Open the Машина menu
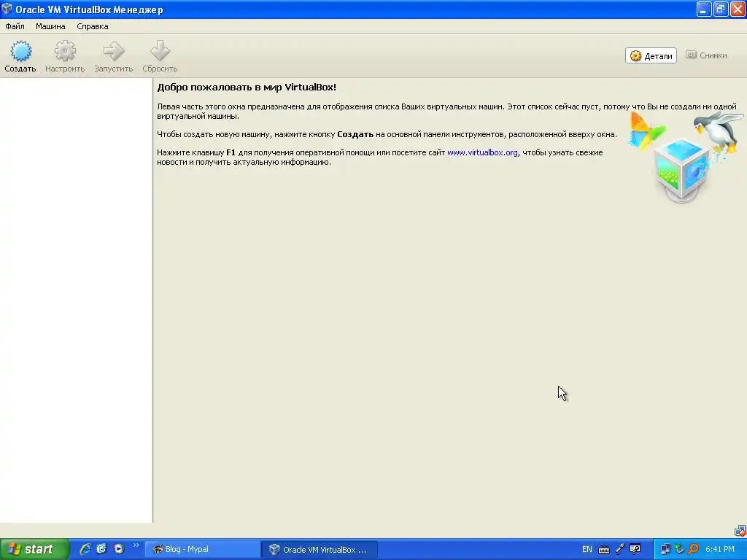 (x=50, y=26)
